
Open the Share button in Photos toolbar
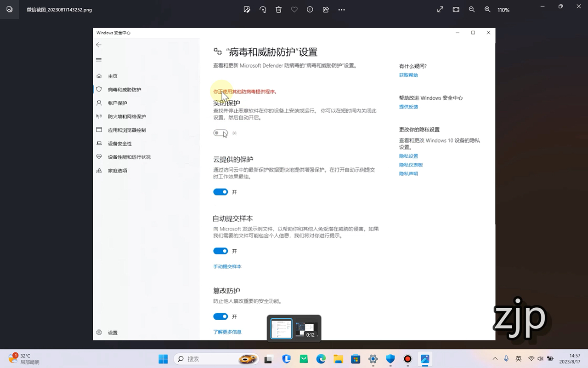click(x=326, y=9)
